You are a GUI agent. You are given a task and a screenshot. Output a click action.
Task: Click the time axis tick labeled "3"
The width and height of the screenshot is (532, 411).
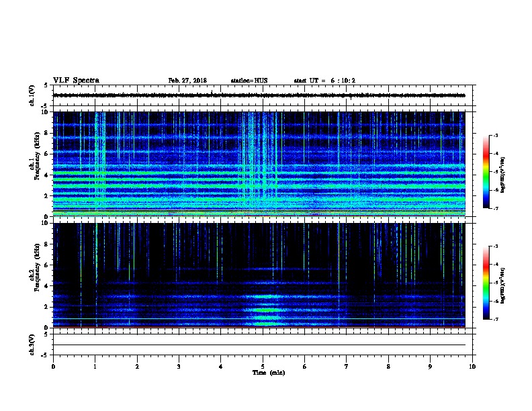click(179, 366)
